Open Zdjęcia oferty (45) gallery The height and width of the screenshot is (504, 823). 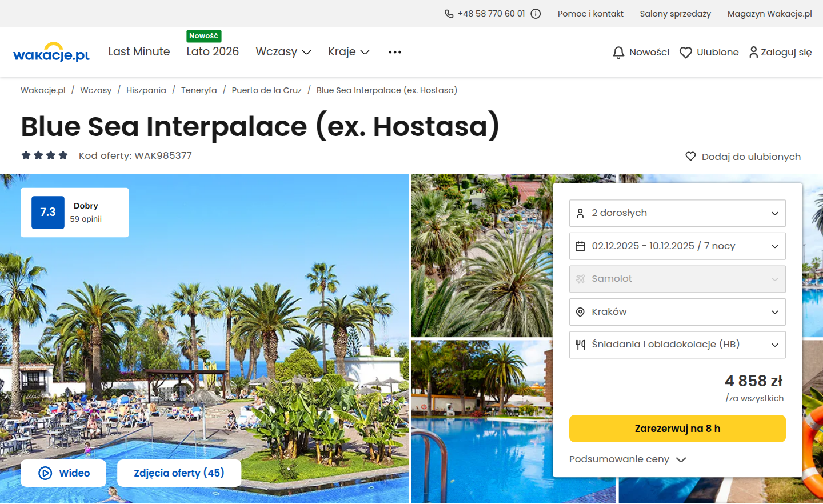[x=179, y=473]
